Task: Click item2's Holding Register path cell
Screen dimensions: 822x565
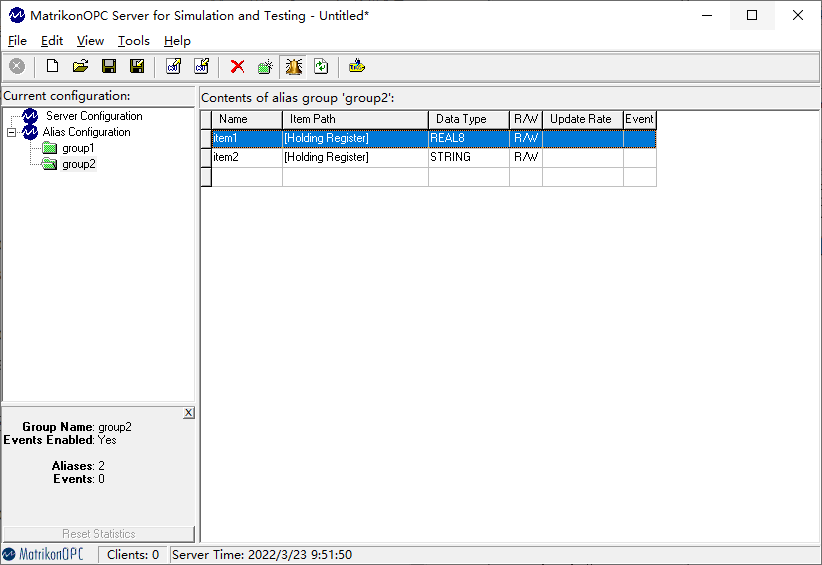Action: pyautogui.click(x=355, y=158)
